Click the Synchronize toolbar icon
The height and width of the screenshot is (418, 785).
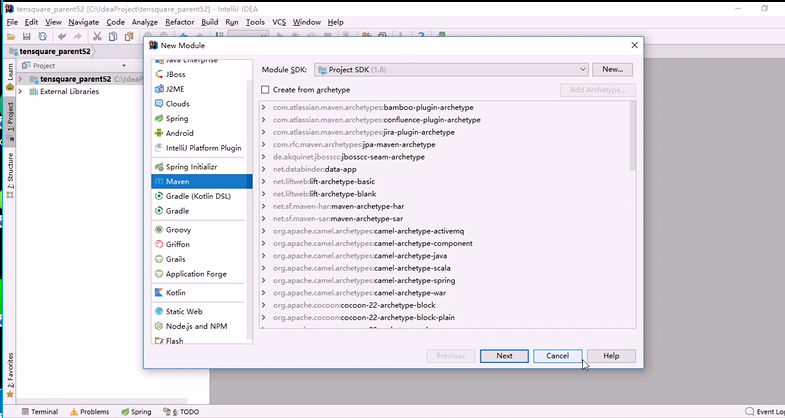click(x=43, y=37)
